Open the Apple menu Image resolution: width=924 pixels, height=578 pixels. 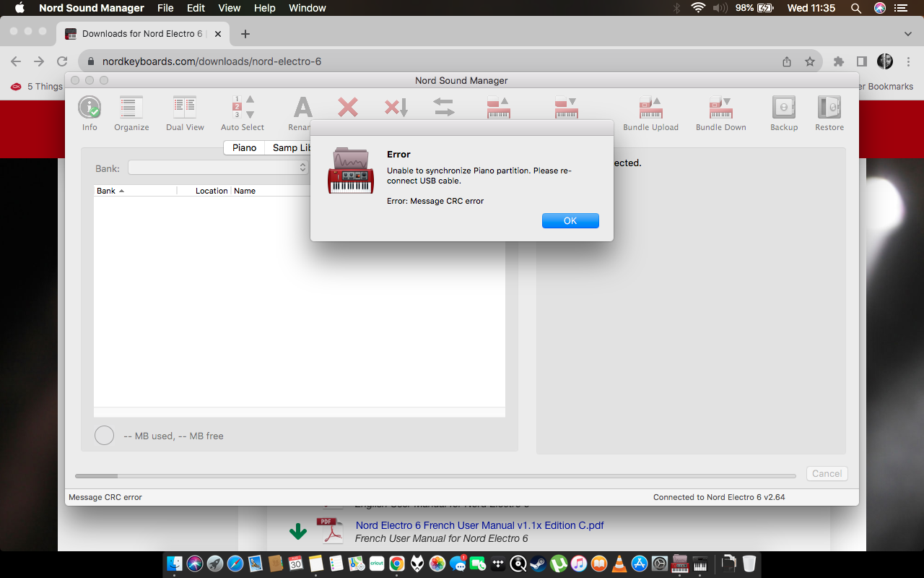coord(19,8)
